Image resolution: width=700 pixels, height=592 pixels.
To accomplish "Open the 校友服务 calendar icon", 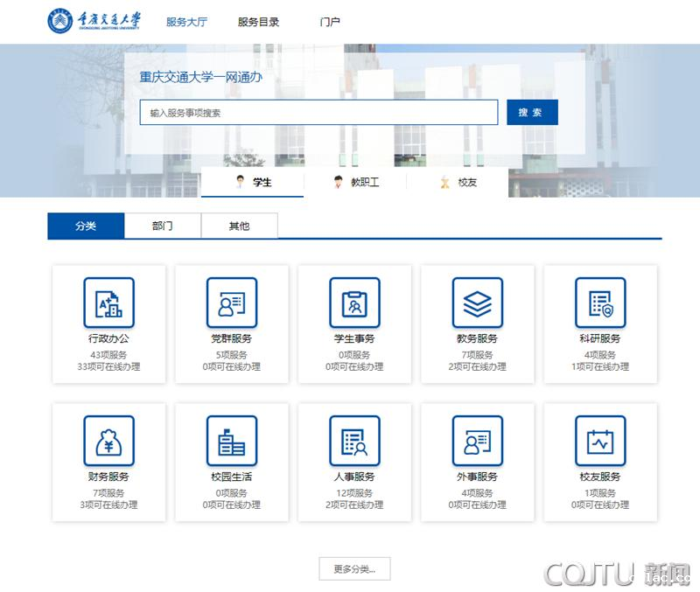I will click(x=600, y=441).
